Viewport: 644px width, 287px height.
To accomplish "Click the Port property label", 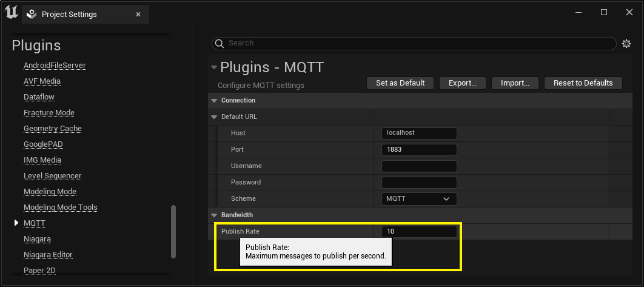I will [x=237, y=150].
